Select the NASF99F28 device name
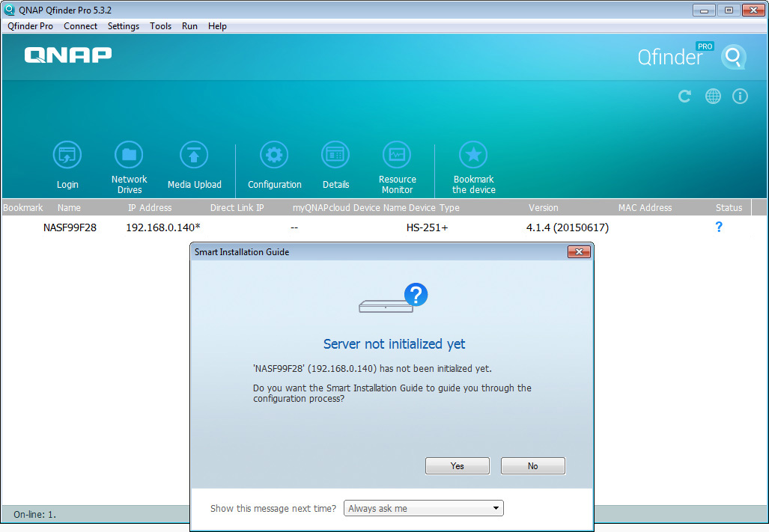This screenshot has width=769, height=532. [70, 227]
